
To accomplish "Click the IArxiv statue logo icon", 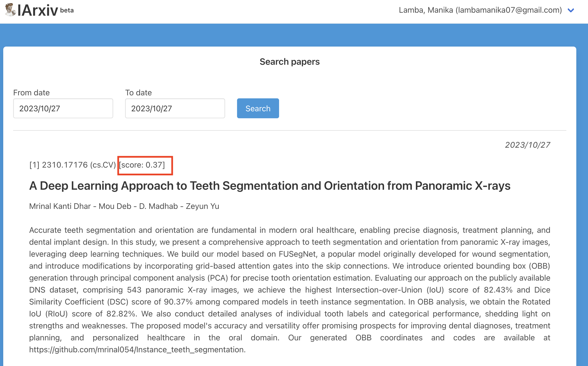I will 10,10.
